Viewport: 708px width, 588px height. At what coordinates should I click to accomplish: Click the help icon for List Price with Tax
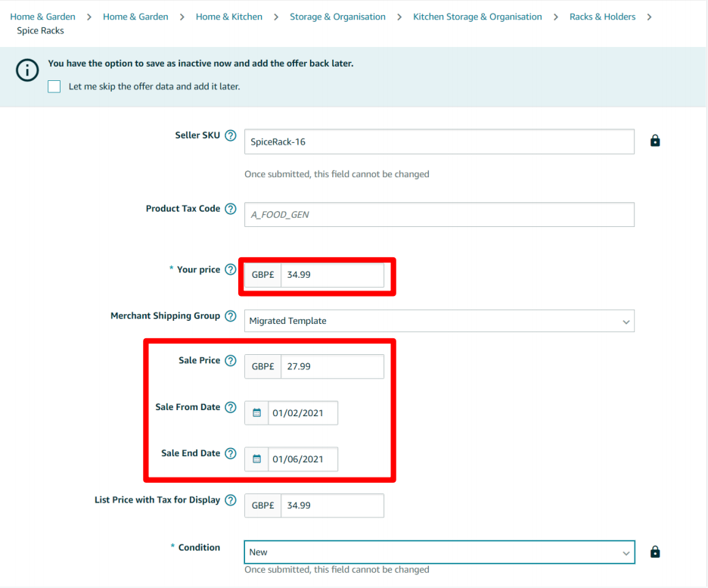(x=231, y=500)
